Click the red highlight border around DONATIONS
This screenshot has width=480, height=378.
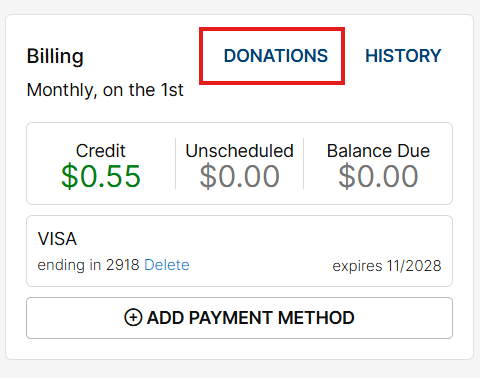(x=272, y=29)
